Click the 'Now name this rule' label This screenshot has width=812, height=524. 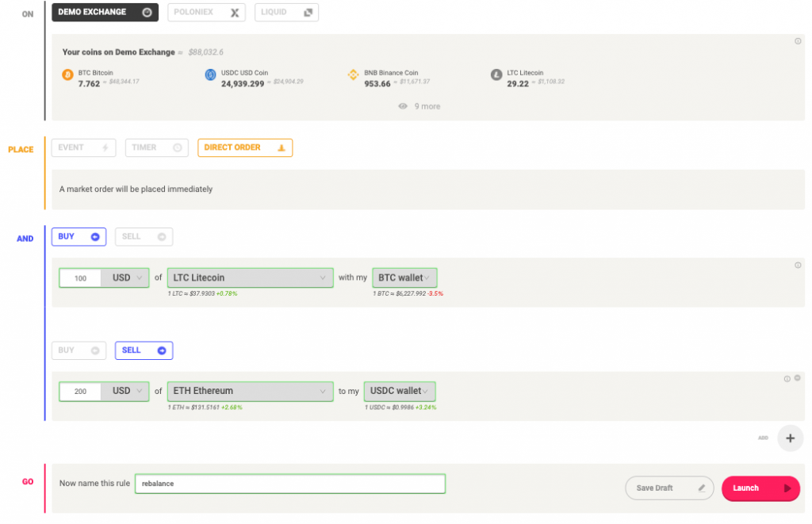coord(95,484)
